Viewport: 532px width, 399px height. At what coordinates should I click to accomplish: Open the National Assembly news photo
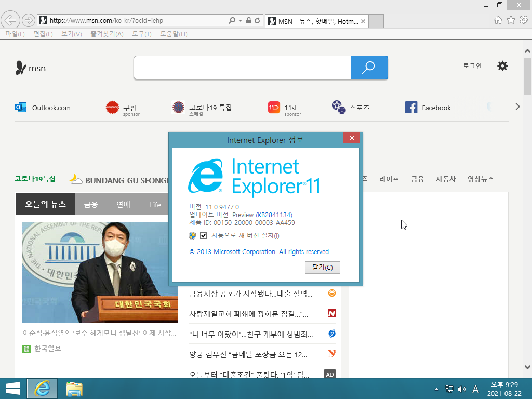coord(100,272)
